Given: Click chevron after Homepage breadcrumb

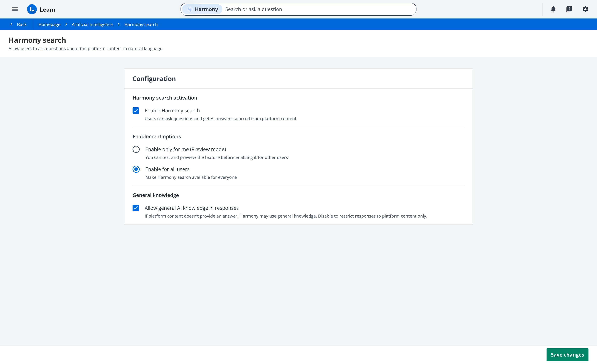Looking at the screenshot, I should (x=66, y=24).
